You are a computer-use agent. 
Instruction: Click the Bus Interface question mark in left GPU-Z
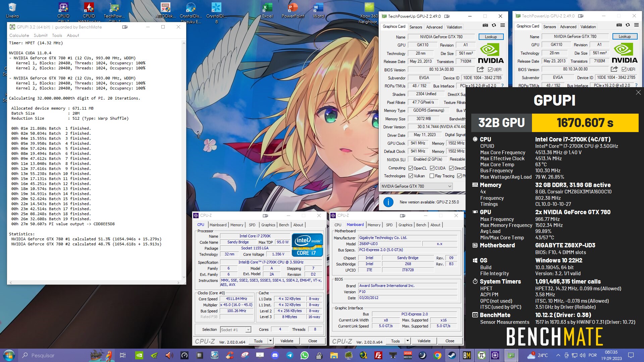(x=502, y=86)
